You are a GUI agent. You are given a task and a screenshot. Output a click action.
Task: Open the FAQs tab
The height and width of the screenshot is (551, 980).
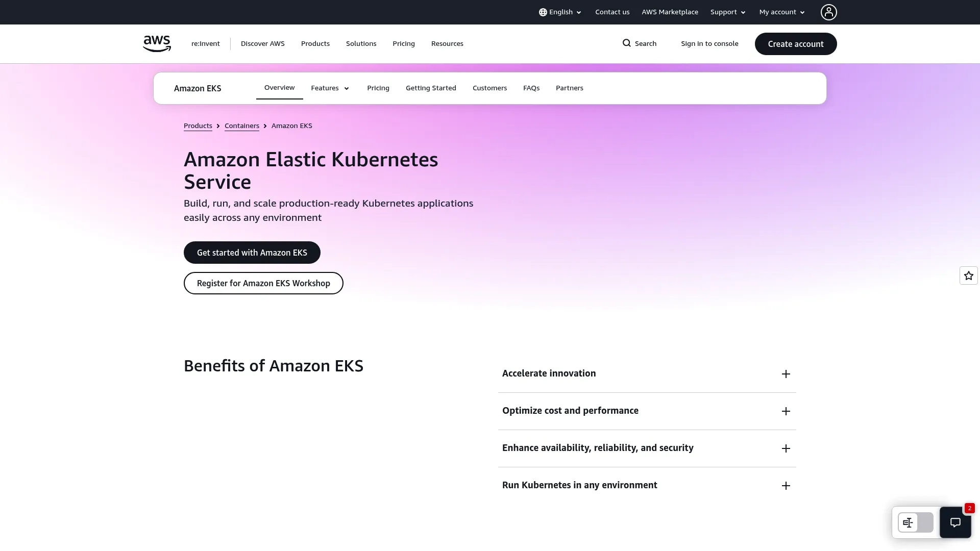531,88
